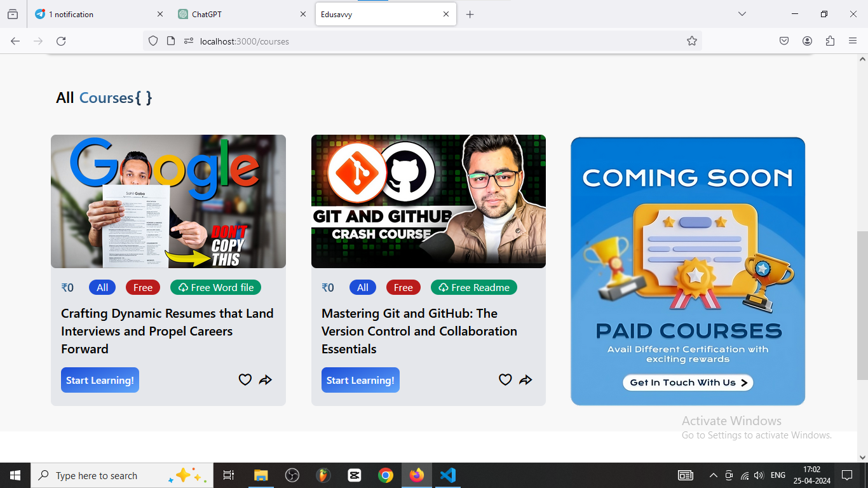Open site permissions icon in address bar
The height and width of the screenshot is (488, 868).
click(188, 41)
